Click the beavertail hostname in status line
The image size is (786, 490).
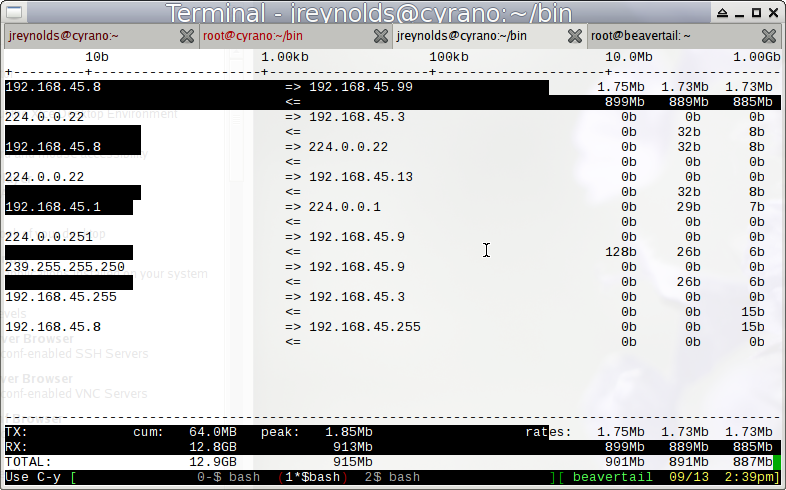coord(613,478)
